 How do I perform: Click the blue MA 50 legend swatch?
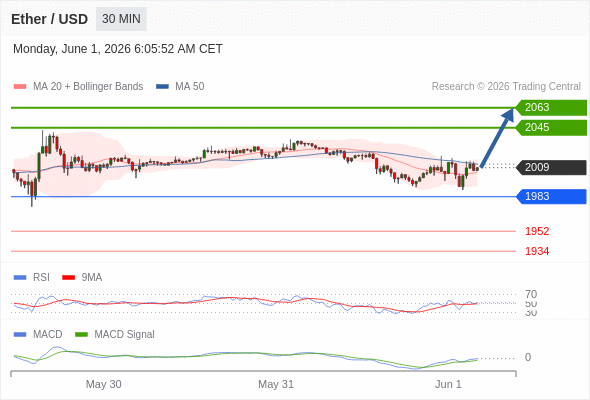(162, 87)
